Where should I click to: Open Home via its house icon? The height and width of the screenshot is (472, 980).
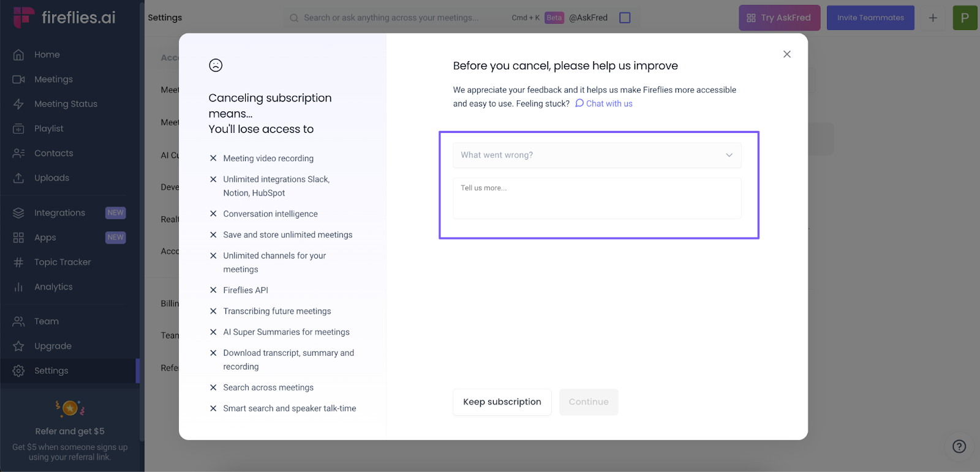pos(18,54)
